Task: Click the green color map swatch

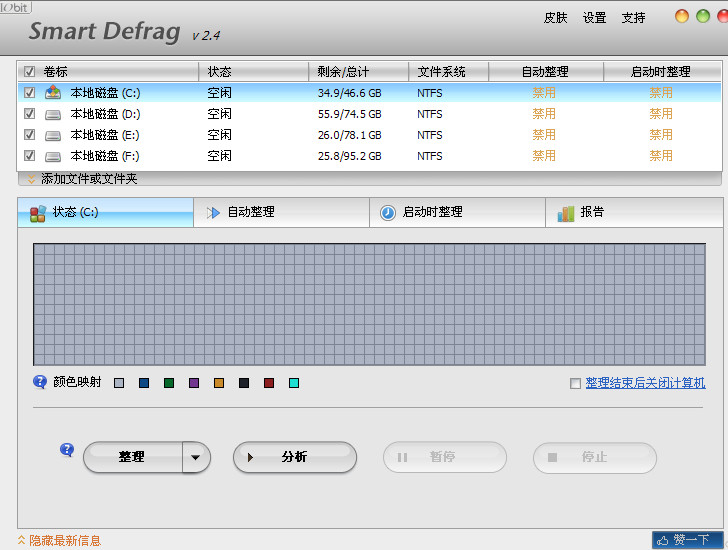Action: (169, 383)
